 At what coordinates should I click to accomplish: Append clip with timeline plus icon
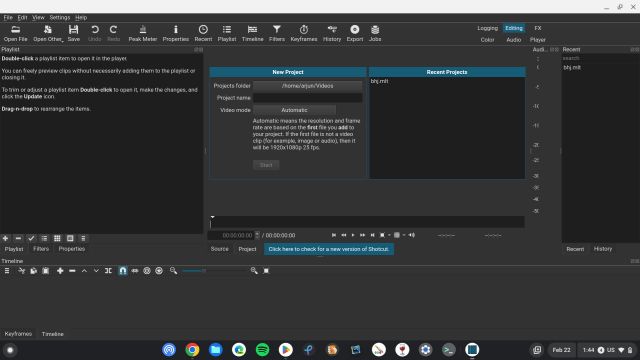[x=60, y=271]
